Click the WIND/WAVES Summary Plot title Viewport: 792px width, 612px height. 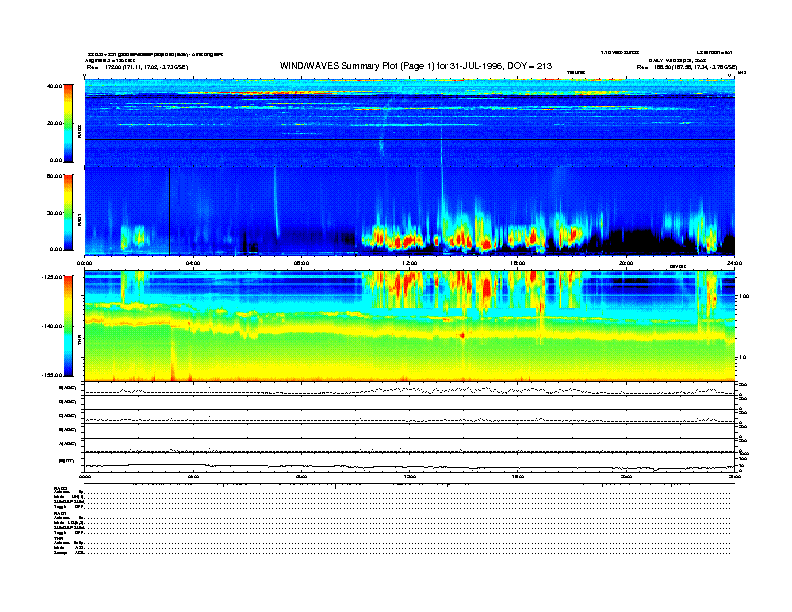point(416,66)
